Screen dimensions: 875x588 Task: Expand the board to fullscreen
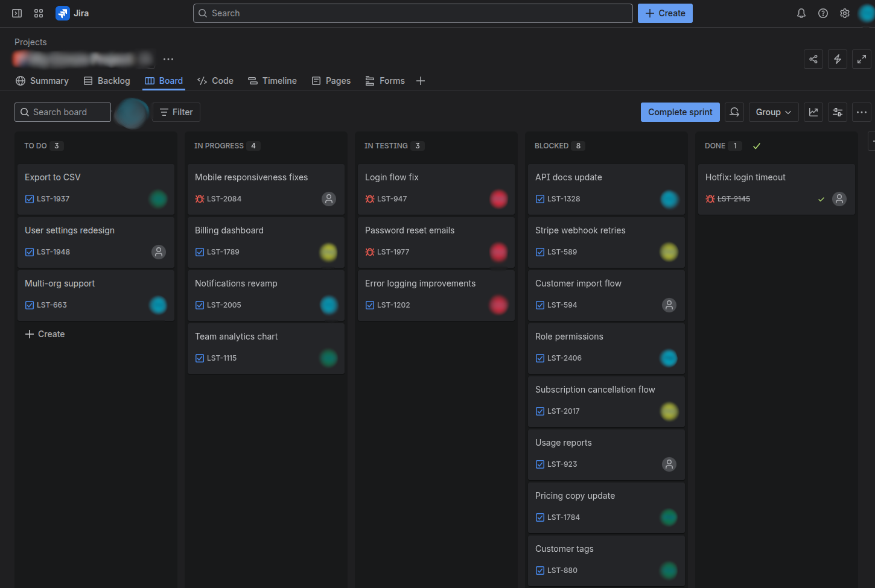[861, 59]
